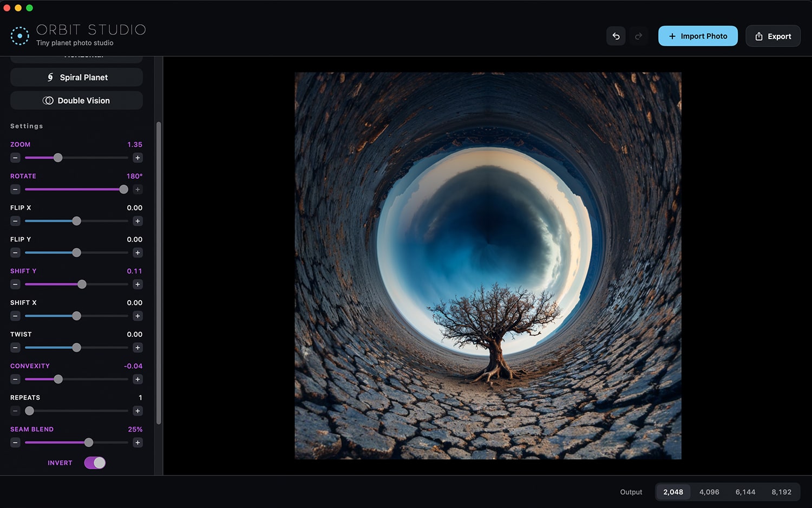Viewport: 812px width, 508px height.
Task: Undo the last edit
Action: click(x=616, y=36)
